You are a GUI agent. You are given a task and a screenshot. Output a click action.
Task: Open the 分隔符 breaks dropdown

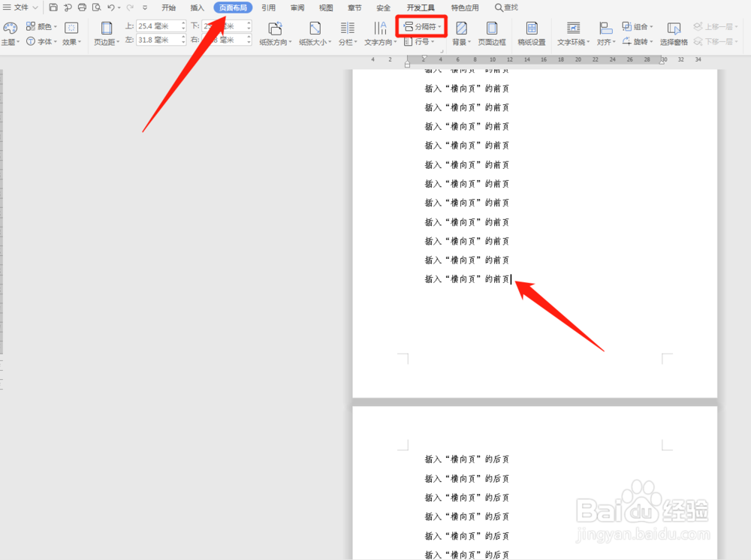pos(422,26)
